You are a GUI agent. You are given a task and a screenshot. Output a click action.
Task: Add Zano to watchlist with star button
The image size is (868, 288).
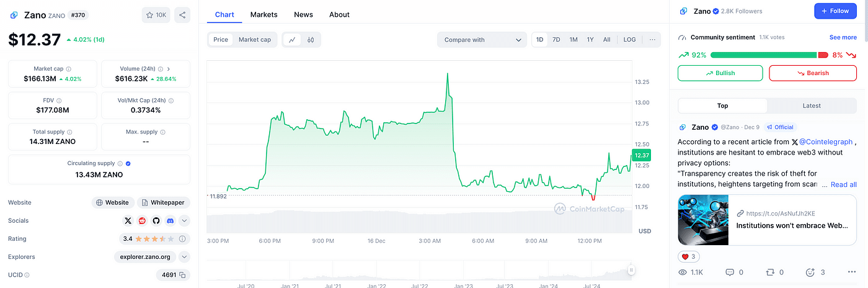[x=156, y=15]
